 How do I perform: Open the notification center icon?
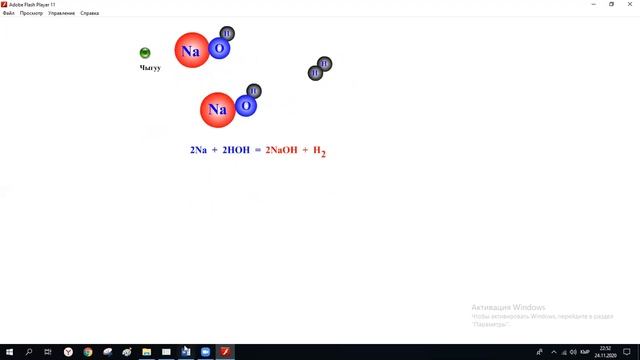coord(627,352)
